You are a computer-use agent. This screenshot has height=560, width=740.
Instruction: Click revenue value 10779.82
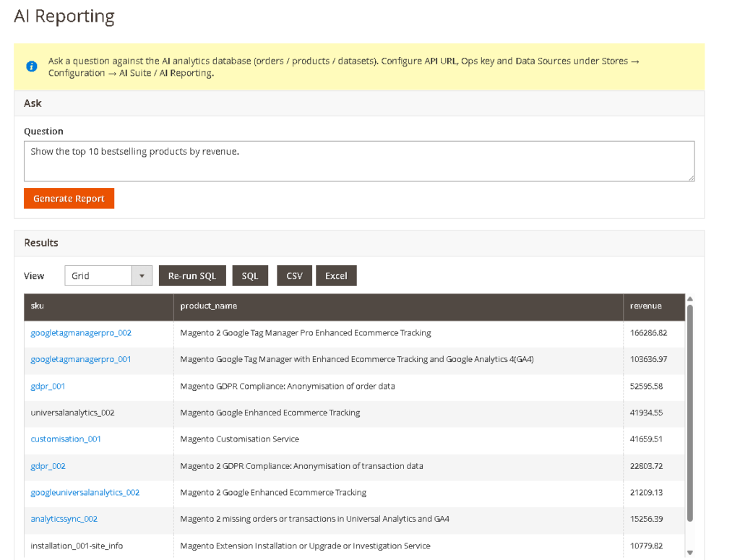[x=646, y=546]
